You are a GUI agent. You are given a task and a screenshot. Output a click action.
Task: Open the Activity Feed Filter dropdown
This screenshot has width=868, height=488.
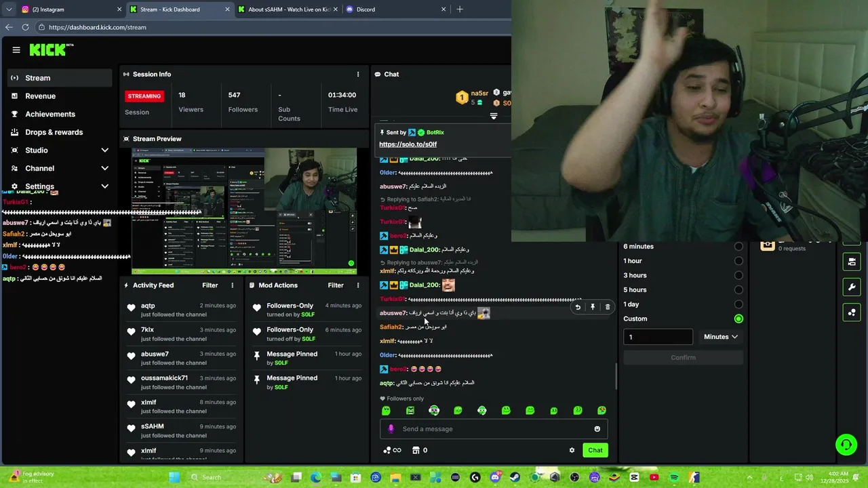coord(210,285)
